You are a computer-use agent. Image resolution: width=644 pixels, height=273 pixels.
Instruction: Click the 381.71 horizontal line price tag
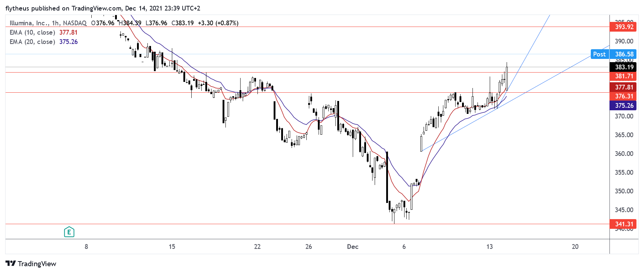click(x=624, y=76)
